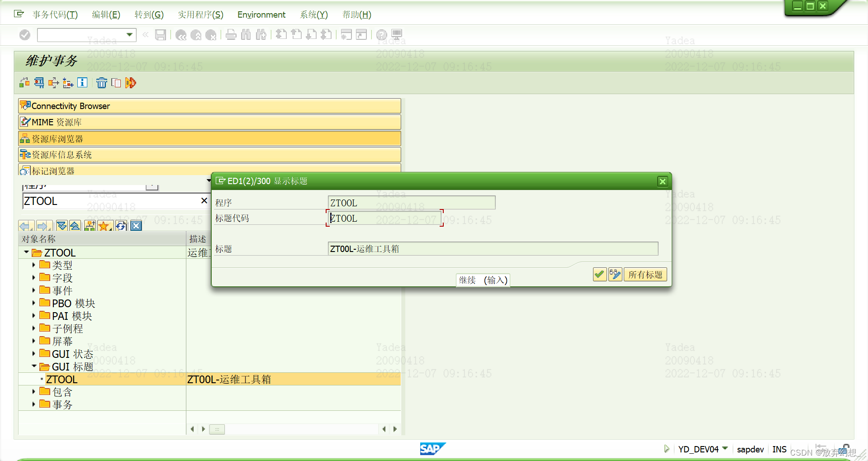Click the green checkmark Enter icon
The image size is (868, 461).
25,35
